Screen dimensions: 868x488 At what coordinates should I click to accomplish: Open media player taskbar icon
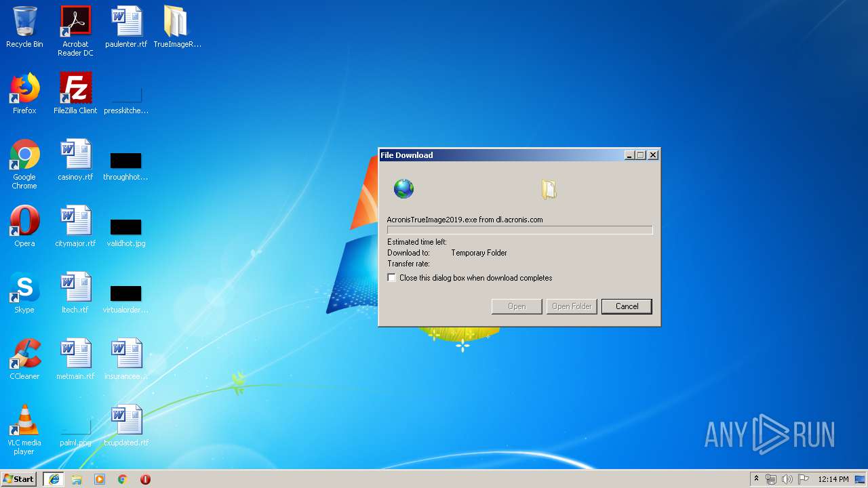[100, 479]
